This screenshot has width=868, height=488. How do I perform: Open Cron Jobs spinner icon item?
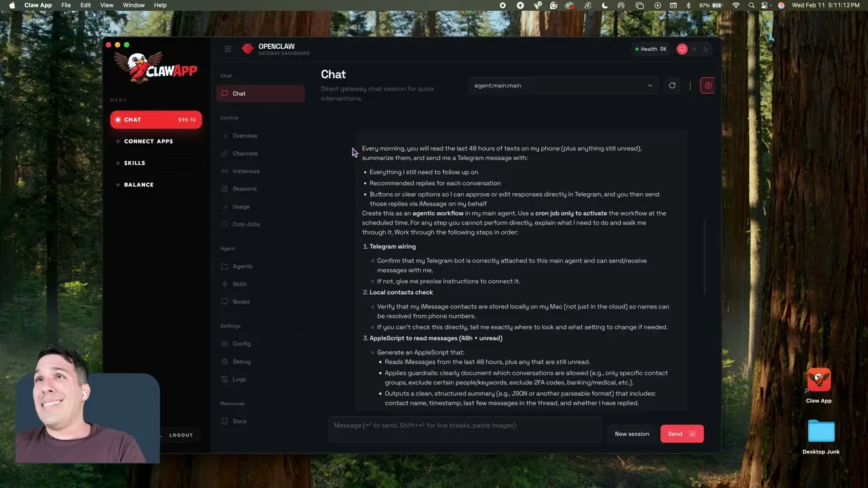[x=260, y=224]
